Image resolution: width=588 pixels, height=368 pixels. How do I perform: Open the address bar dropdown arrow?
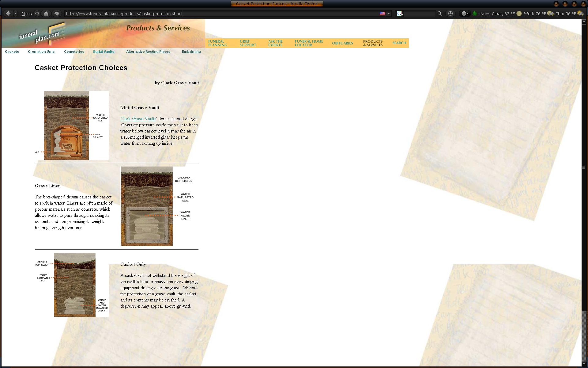[x=389, y=13]
